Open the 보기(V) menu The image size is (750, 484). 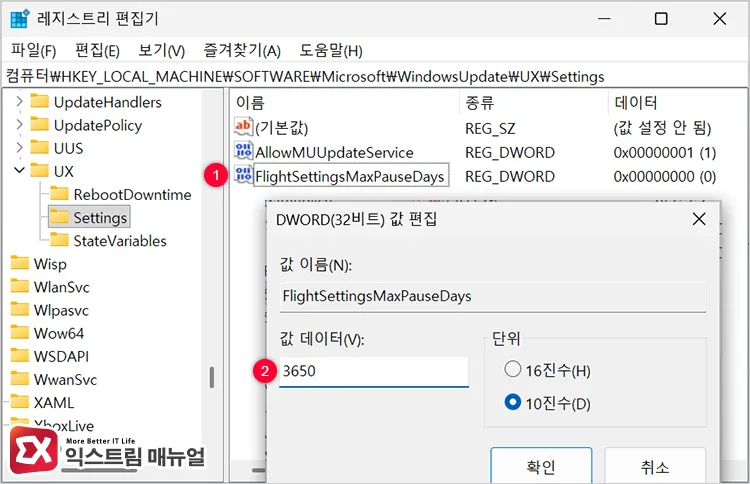click(x=161, y=50)
